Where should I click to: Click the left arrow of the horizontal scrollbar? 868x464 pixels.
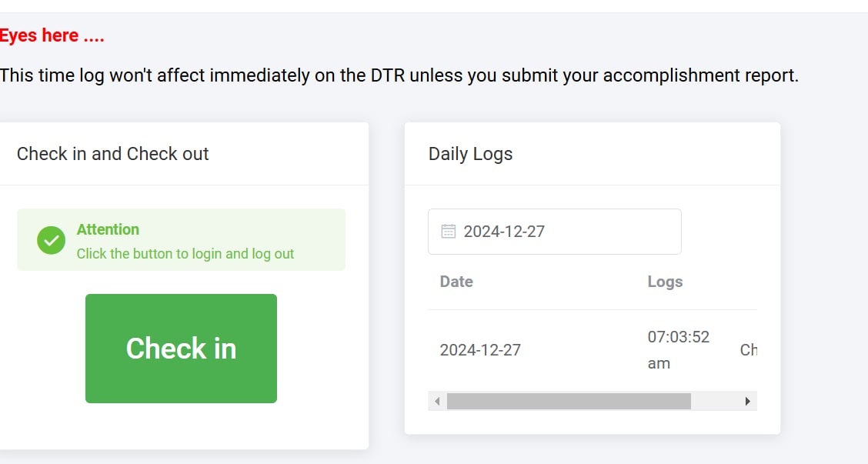pyautogui.click(x=437, y=401)
